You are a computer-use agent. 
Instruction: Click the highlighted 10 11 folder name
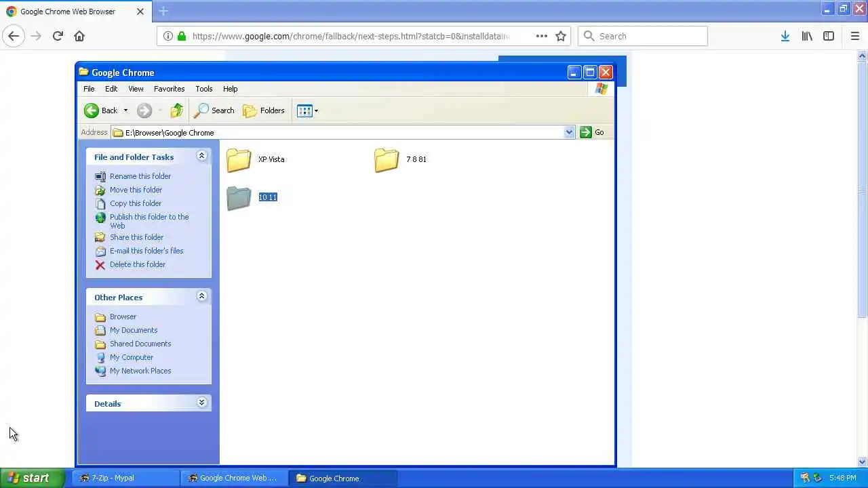pyautogui.click(x=268, y=197)
